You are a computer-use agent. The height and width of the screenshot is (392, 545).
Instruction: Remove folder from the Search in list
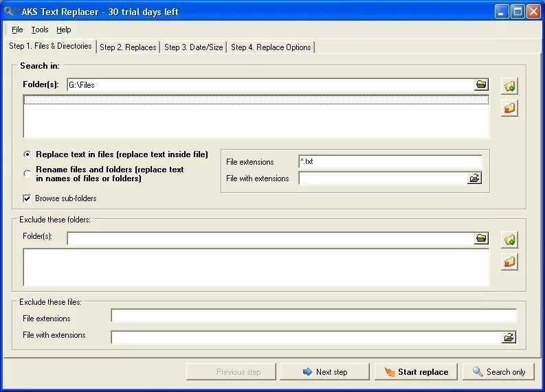(x=509, y=108)
